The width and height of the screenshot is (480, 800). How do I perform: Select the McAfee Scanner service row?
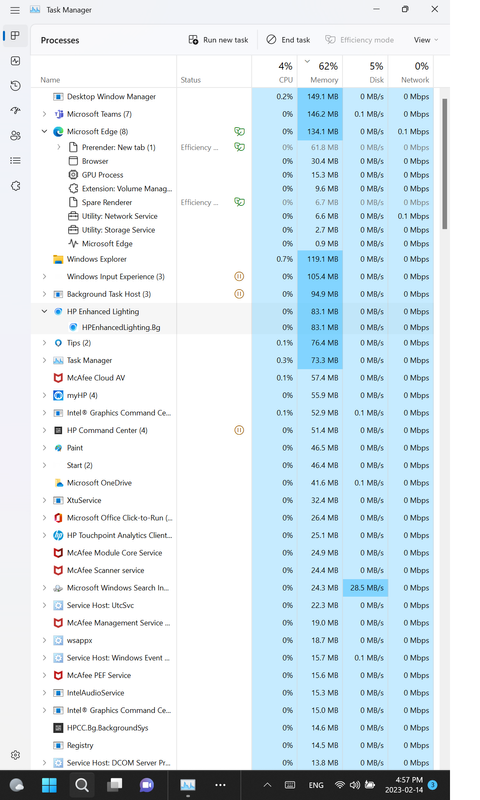coord(232,570)
